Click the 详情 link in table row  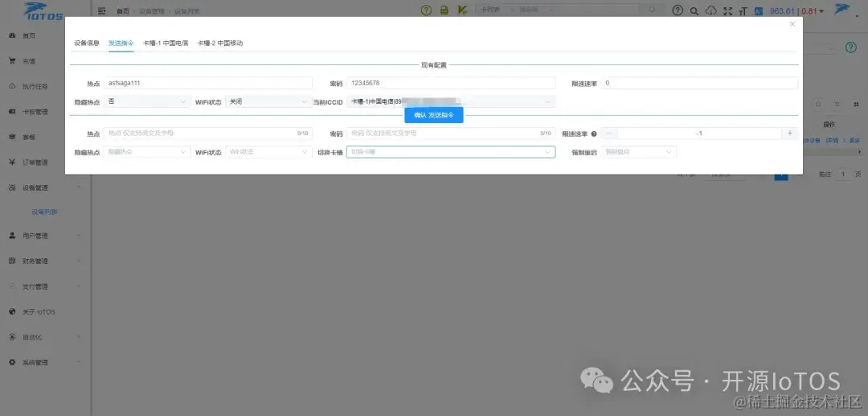832,140
